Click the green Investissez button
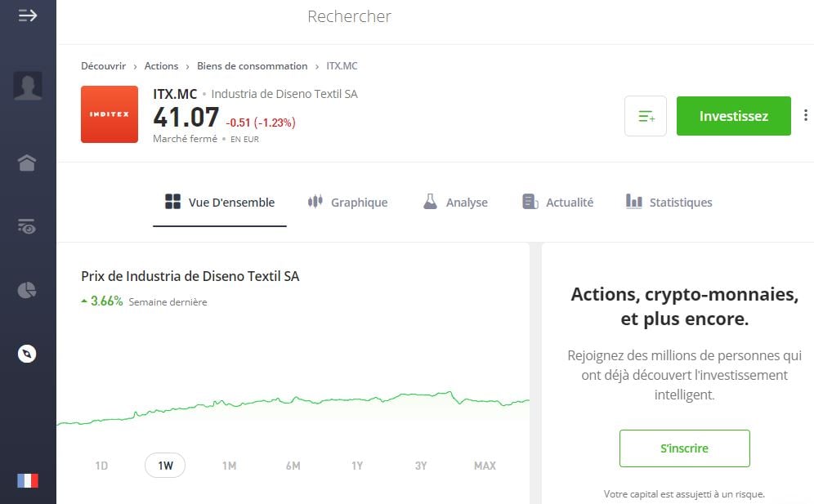The height and width of the screenshot is (504, 814). click(x=733, y=116)
